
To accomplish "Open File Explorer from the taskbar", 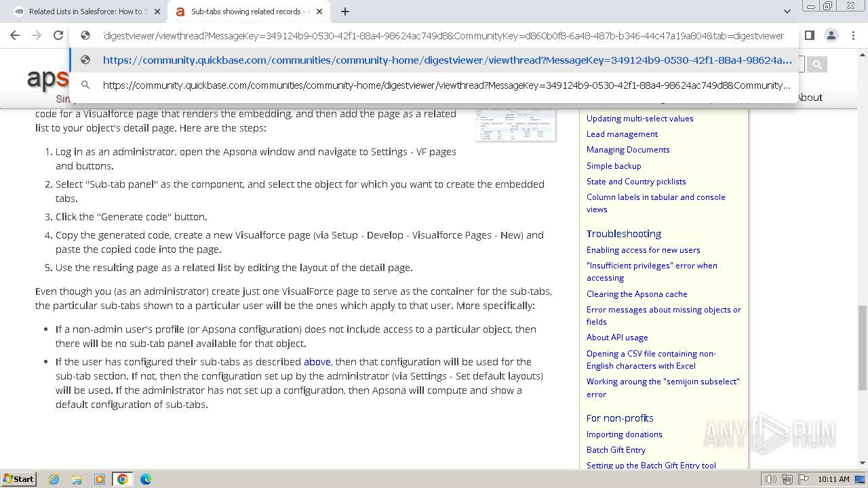I will tap(77, 479).
